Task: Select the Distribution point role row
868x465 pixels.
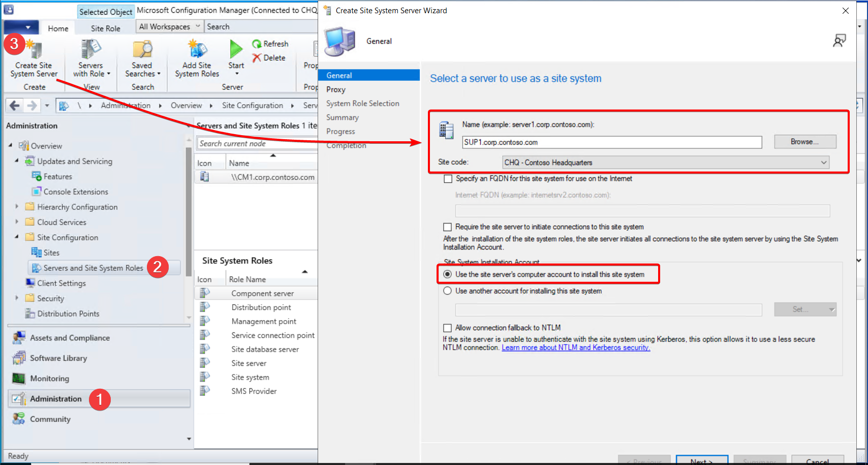Action: click(x=256, y=307)
